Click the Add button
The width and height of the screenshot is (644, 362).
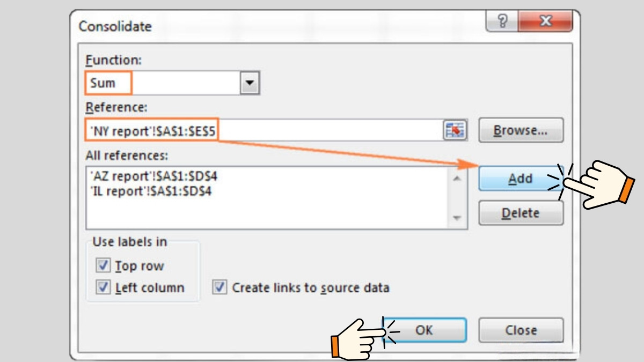(x=520, y=179)
